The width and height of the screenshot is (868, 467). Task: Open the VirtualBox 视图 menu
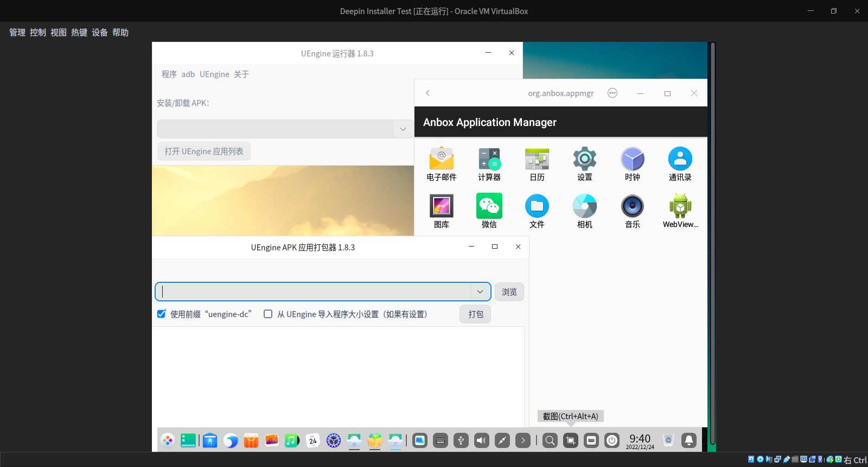(x=59, y=33)
